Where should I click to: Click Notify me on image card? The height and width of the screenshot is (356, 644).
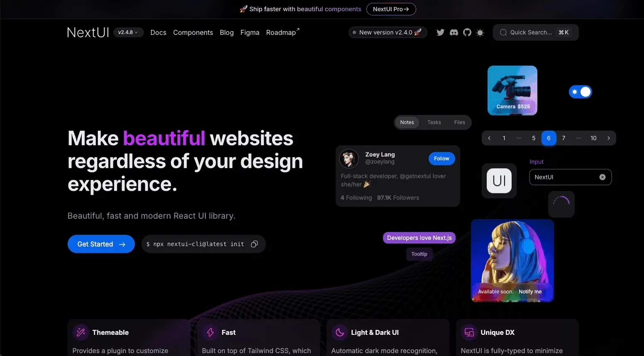click(x=530, y=292)
